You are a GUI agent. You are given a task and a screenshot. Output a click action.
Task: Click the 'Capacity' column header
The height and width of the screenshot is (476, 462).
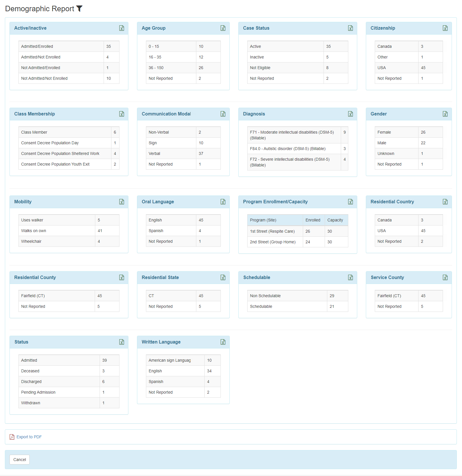[x=336, y=220]
